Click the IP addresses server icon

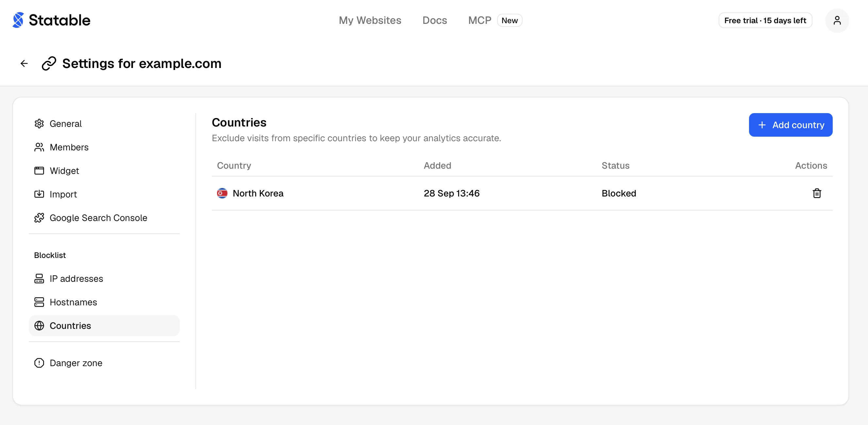tap(39, 279)
